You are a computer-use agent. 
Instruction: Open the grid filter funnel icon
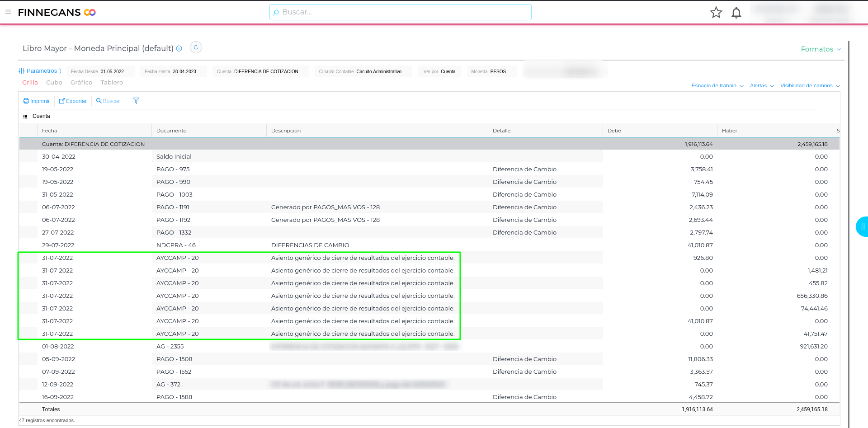(136, 101)
